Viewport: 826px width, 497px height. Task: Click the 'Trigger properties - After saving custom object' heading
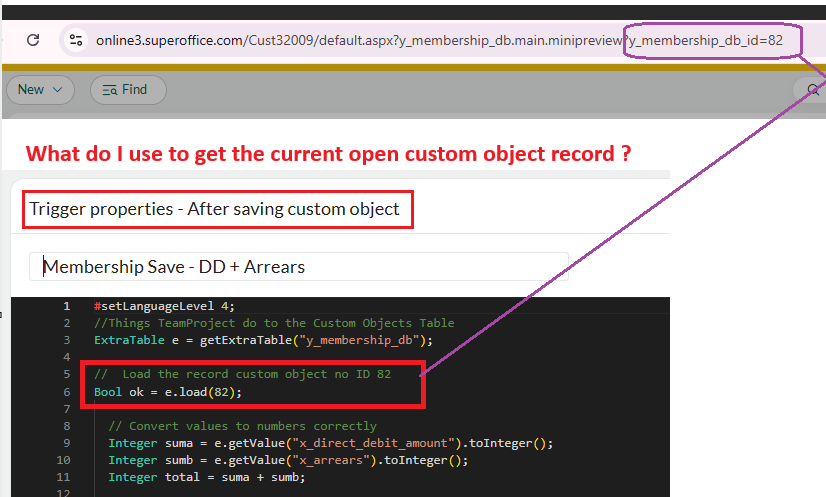[214, 209]
